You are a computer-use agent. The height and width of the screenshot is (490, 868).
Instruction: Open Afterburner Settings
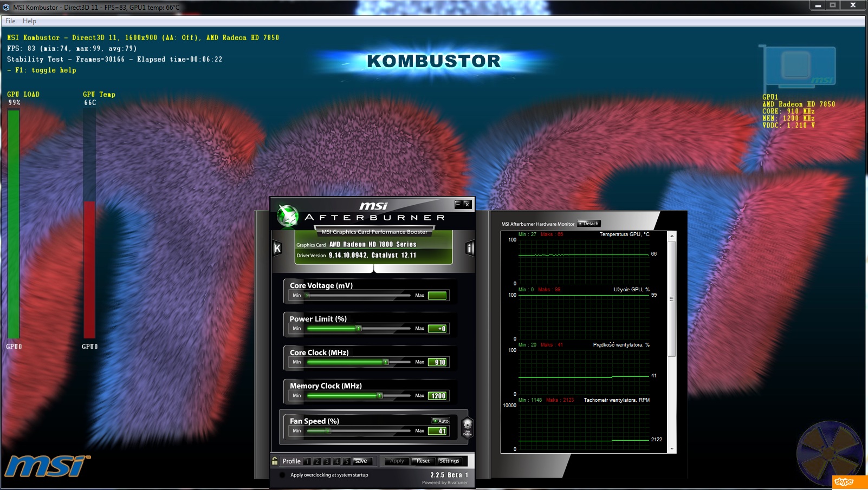(449, 461)
